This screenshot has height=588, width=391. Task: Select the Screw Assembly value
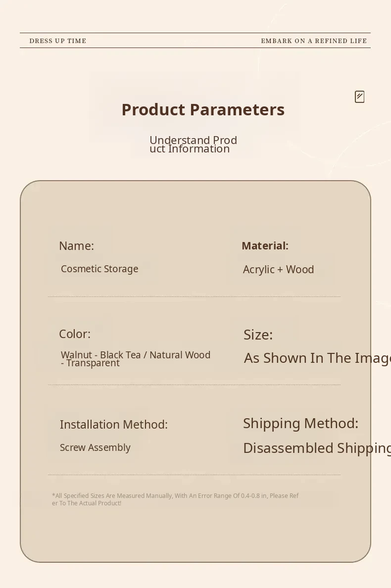[95, 447]
